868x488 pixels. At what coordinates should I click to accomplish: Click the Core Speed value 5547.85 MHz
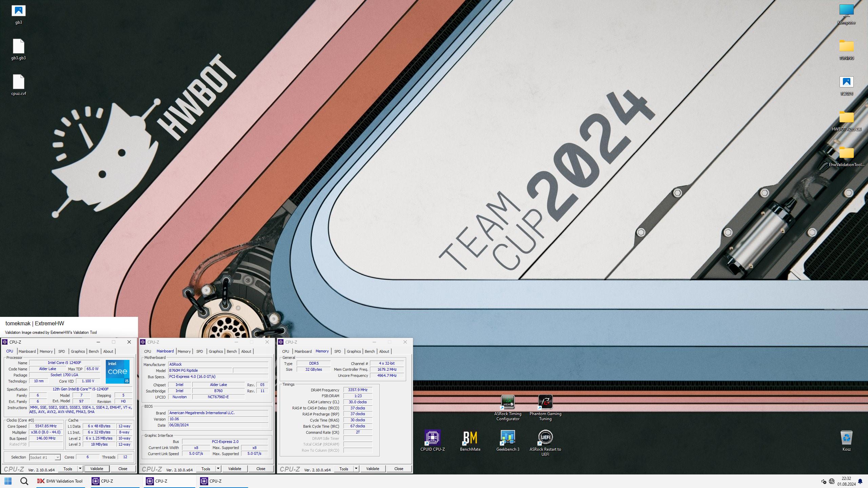(46, 426)
